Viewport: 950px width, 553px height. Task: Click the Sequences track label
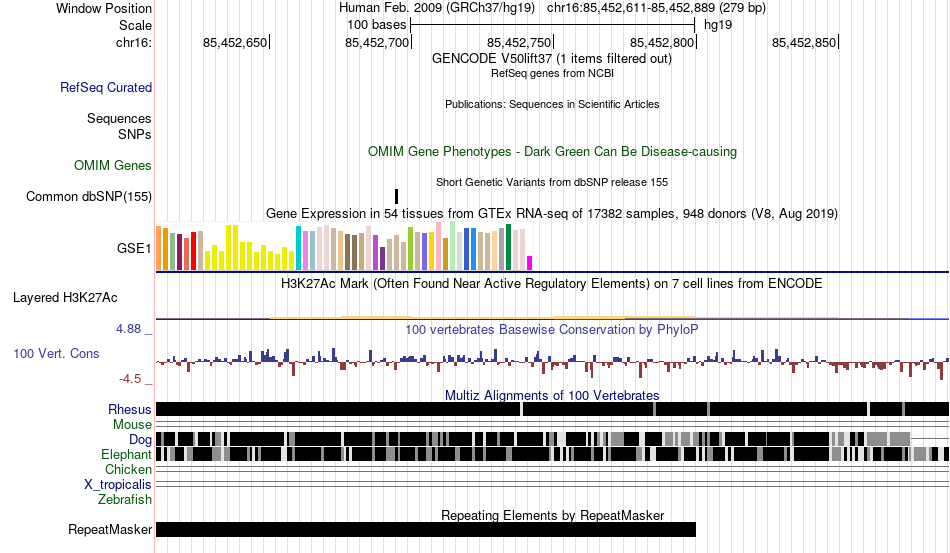coord(119,118)
